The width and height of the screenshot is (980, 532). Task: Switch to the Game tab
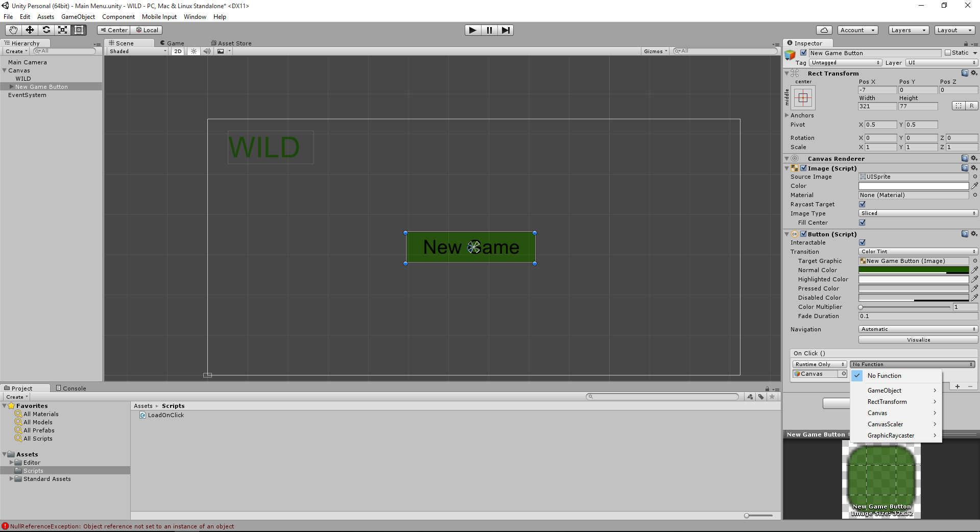click(172, 43)
